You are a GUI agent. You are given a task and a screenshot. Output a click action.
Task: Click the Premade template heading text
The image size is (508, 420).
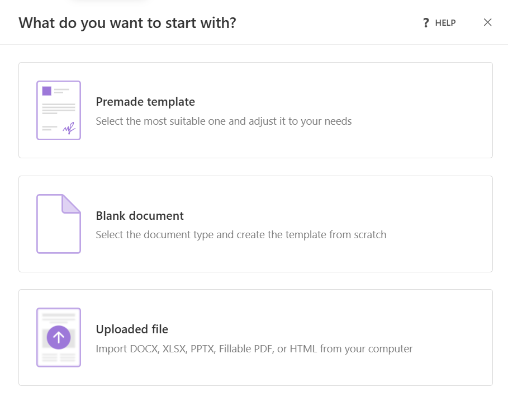tap(145, 102)
